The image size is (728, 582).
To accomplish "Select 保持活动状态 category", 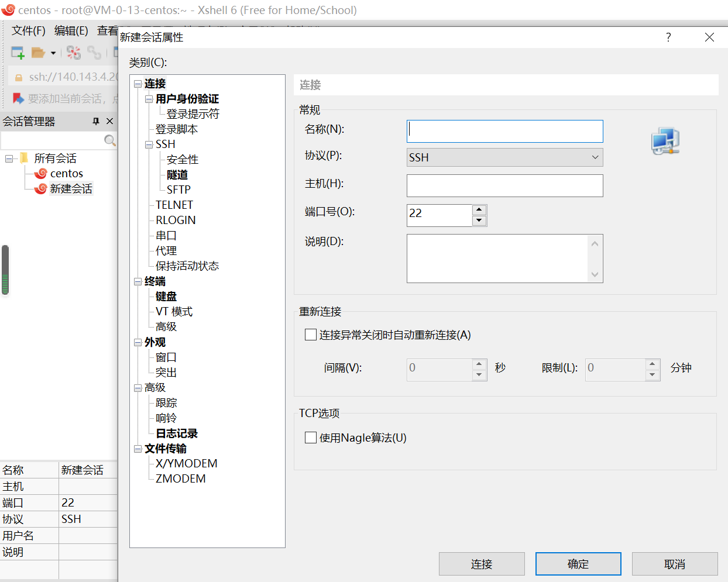I will coord(187,266).
